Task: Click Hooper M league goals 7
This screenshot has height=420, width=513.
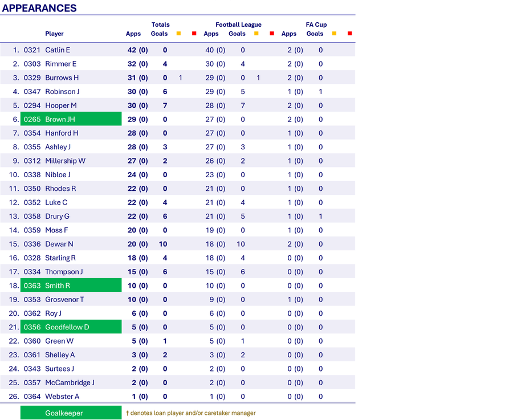Action: (243, 105)
